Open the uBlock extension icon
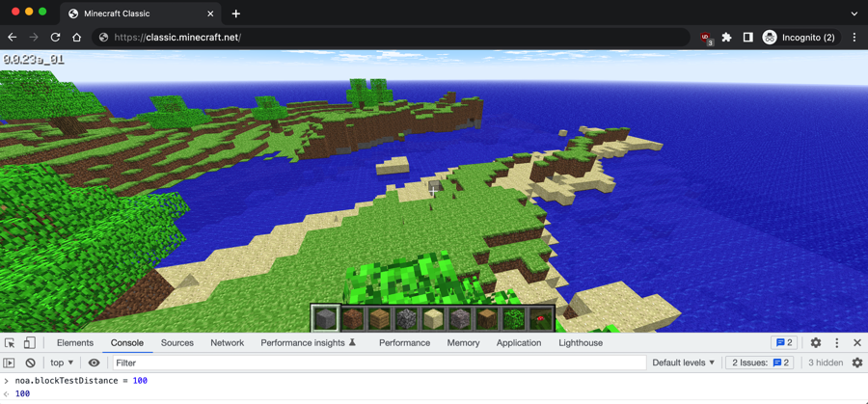 (x=706, y=38)
